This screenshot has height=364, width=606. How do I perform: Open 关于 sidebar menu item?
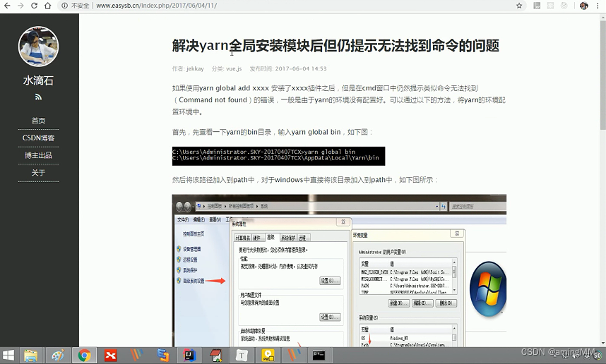pyautogui.click(x=38, y=173)
